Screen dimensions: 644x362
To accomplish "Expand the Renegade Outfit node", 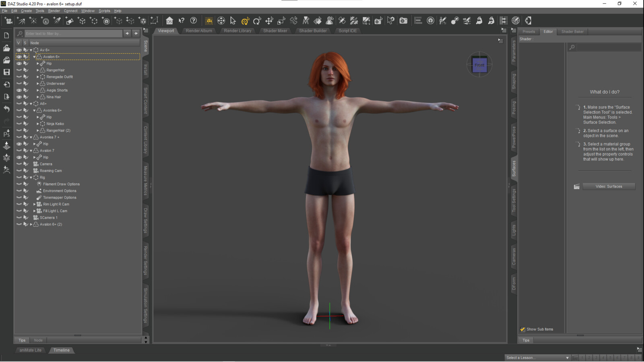I will (x=38, y=77).
